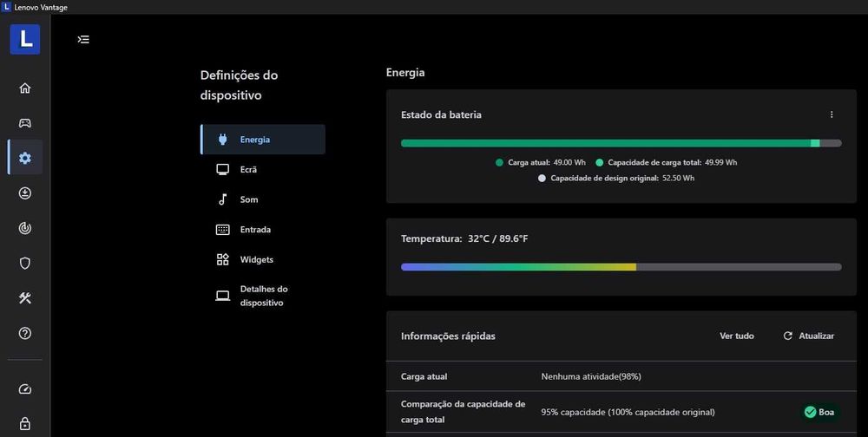The width and height of the screenshot is (868, 437).
Task: Click the Lenovo L logo
Action: coord(25,39)
